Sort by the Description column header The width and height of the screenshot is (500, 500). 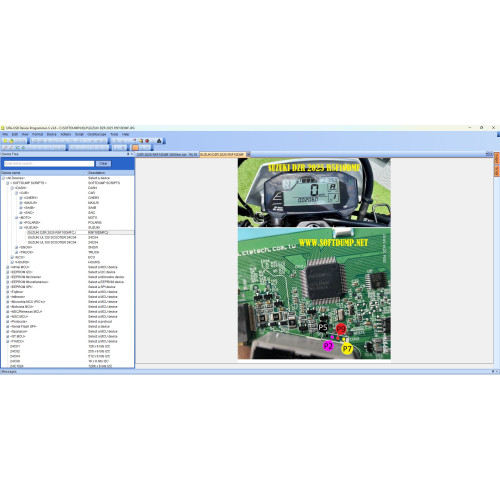(x=110, y=173)
